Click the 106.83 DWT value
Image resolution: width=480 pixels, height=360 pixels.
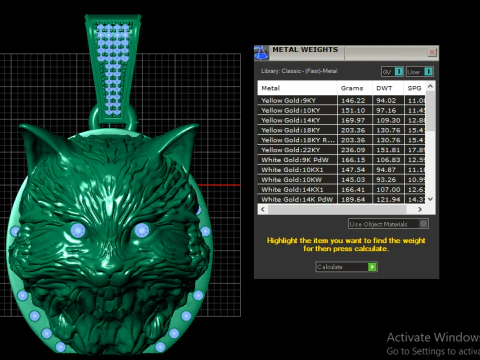click(388, 160)
